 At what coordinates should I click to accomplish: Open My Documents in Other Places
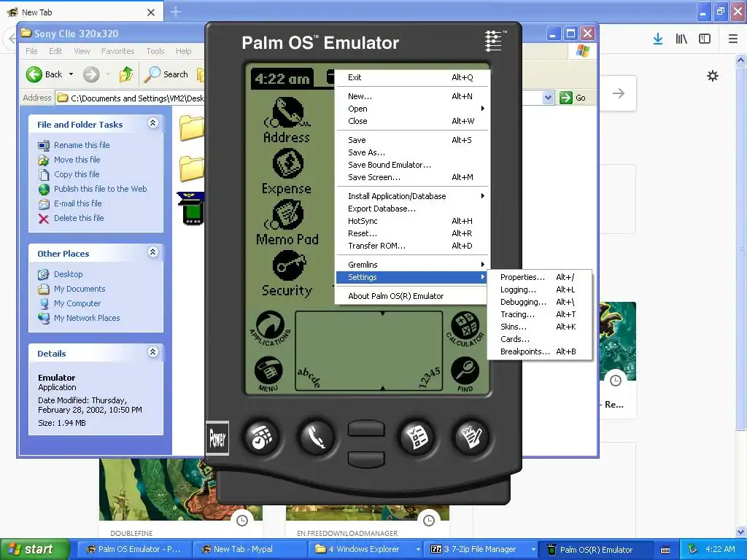[79, 289]
